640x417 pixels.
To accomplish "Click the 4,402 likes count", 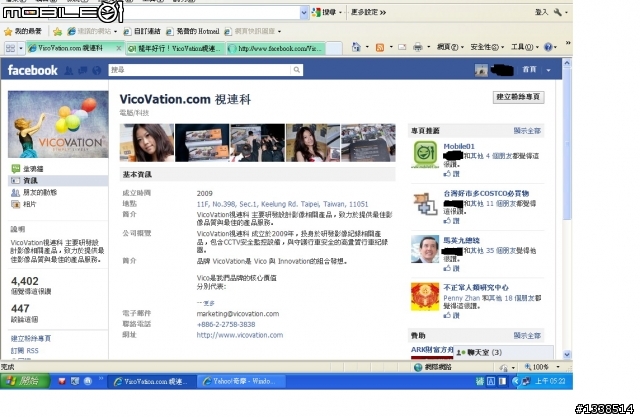I will coord(25,281).
